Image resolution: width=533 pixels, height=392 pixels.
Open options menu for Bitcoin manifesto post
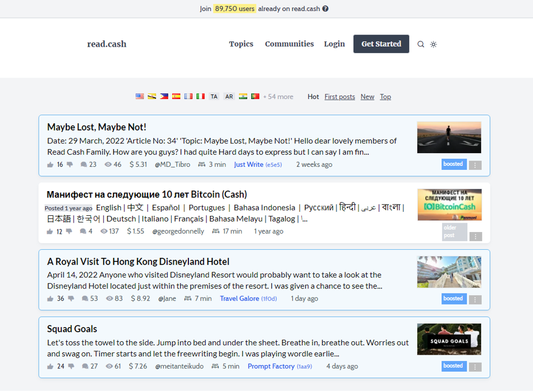[x=475, y=237]
